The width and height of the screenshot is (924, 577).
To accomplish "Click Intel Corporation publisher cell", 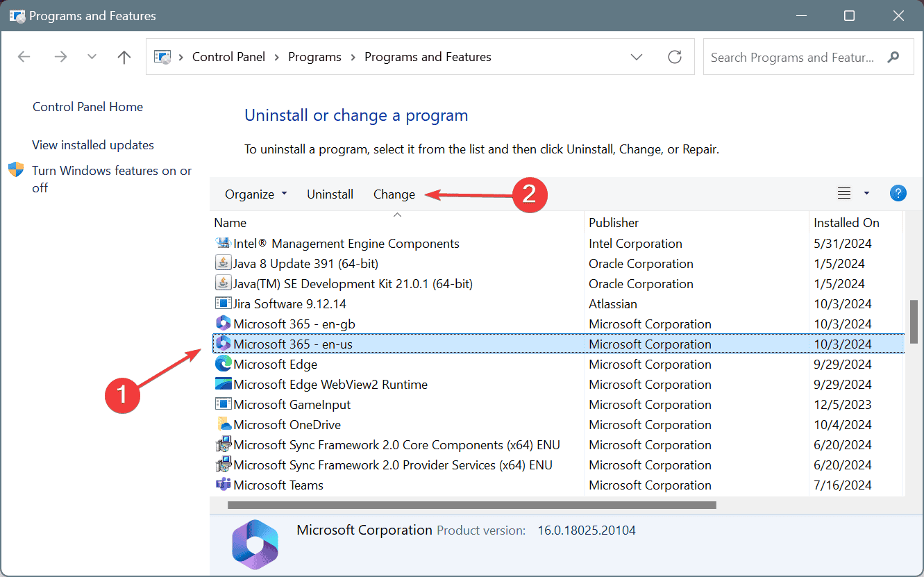I will [x=635, y=244].
